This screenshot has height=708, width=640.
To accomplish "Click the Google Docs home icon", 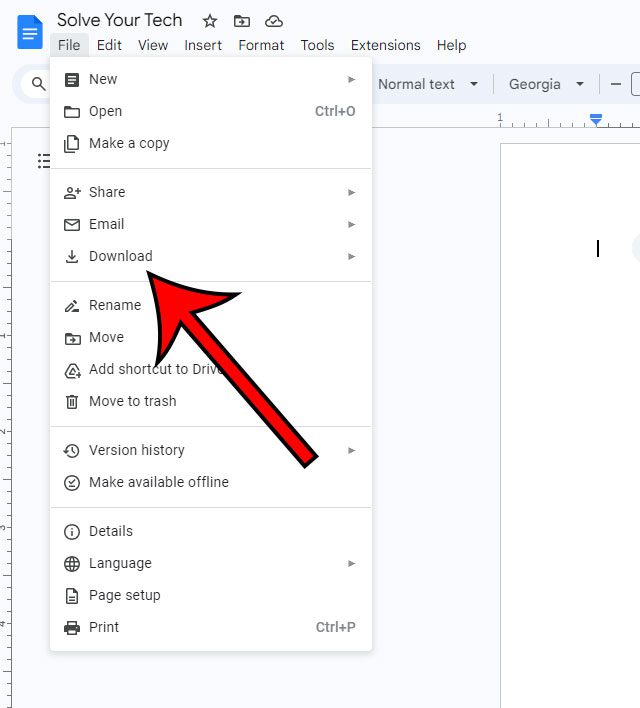I will [x=29, y=32].
